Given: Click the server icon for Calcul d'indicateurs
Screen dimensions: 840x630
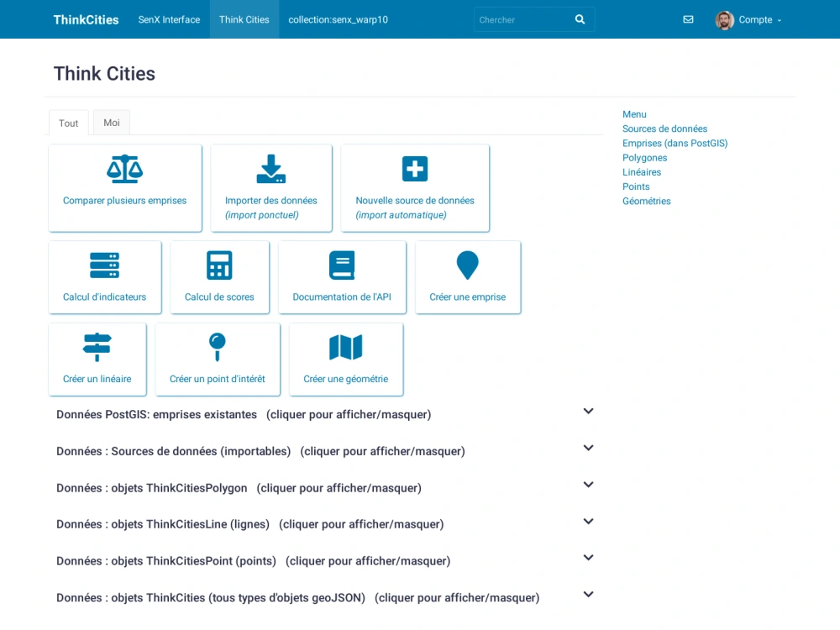Looking at the screenshot, I should pos(104,265).
